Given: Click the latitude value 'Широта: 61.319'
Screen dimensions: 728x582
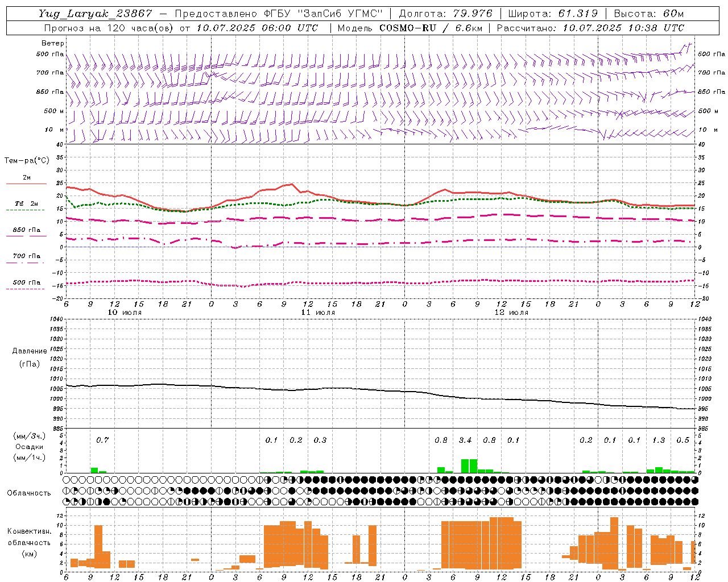Looking at the screenshot, I should 553,14.
